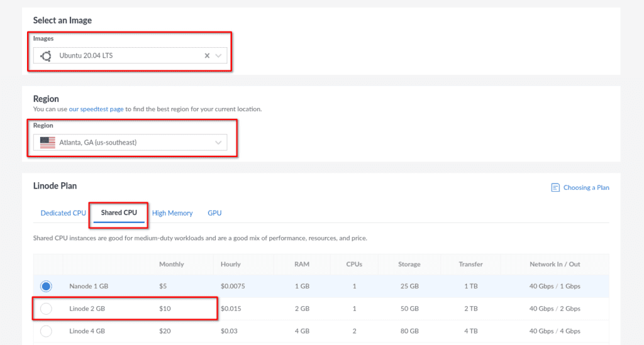Screen dimensions: 644x345
Task: Click the Hourly column header
Action: click(x=230, y=264)
